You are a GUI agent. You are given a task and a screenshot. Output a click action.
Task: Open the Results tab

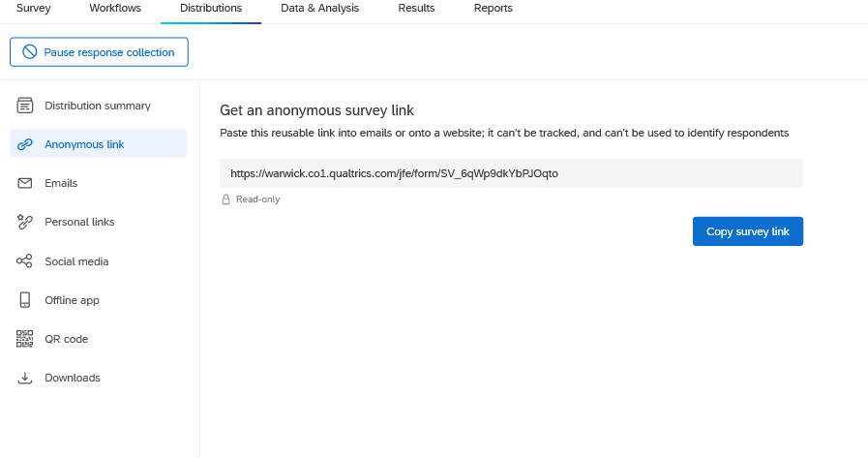click(x=416, y=9)
